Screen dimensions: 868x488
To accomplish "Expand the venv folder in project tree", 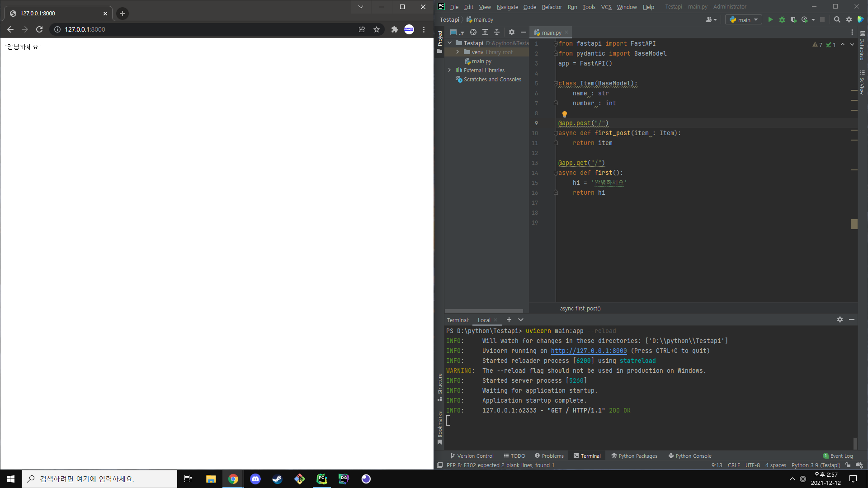I will point(458,52).
